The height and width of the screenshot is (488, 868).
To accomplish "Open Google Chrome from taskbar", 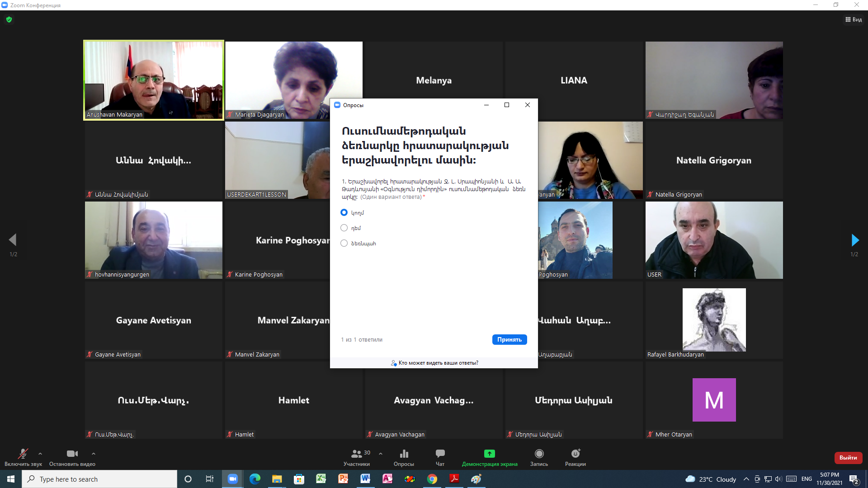I will pos(432,479).
